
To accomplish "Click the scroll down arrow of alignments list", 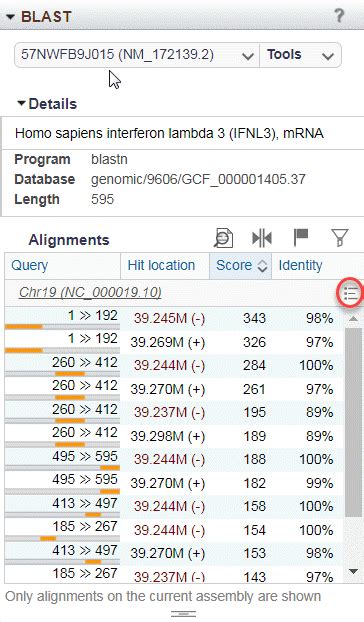I will 353,571.
